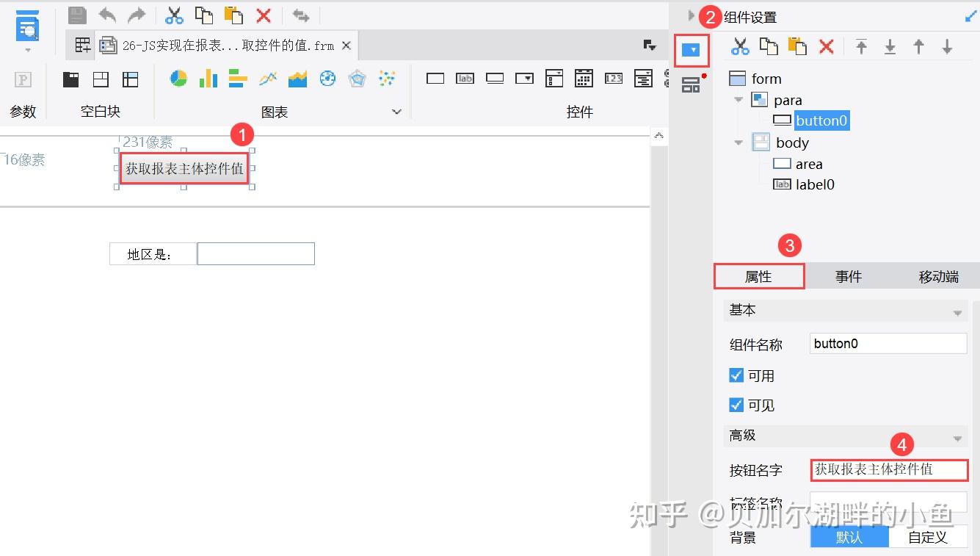Select the 属性 properties tab button
Image resolution: width=980 pixels, height=556 pixels.
coord(759,276)
